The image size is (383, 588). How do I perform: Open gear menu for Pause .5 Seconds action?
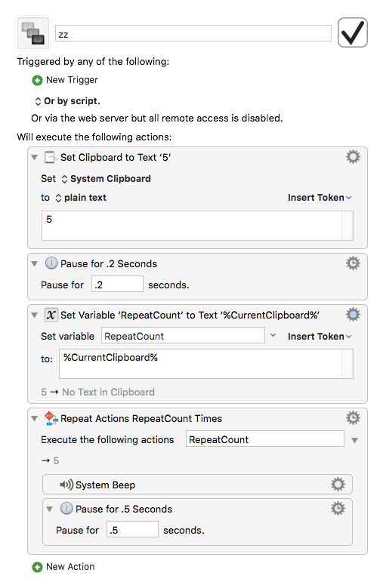[x=338, y=509]
